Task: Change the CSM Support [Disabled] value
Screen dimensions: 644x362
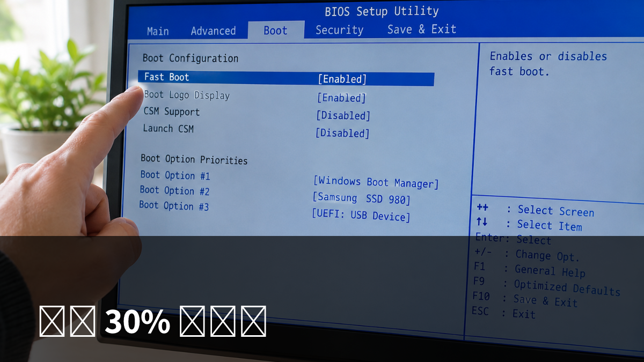Action: [x=343, y=115]
